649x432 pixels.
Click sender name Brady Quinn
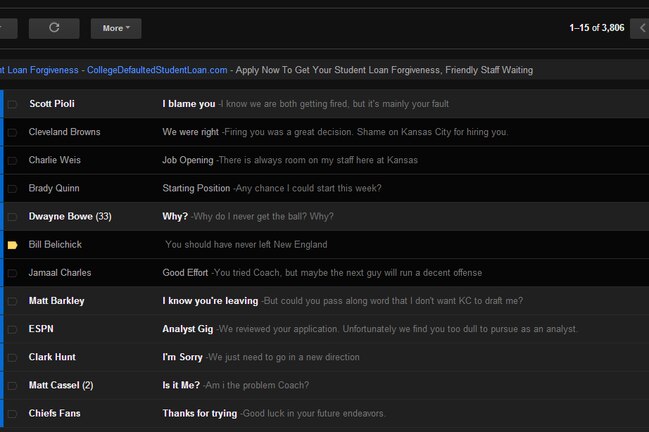click(x=54, y=188)
